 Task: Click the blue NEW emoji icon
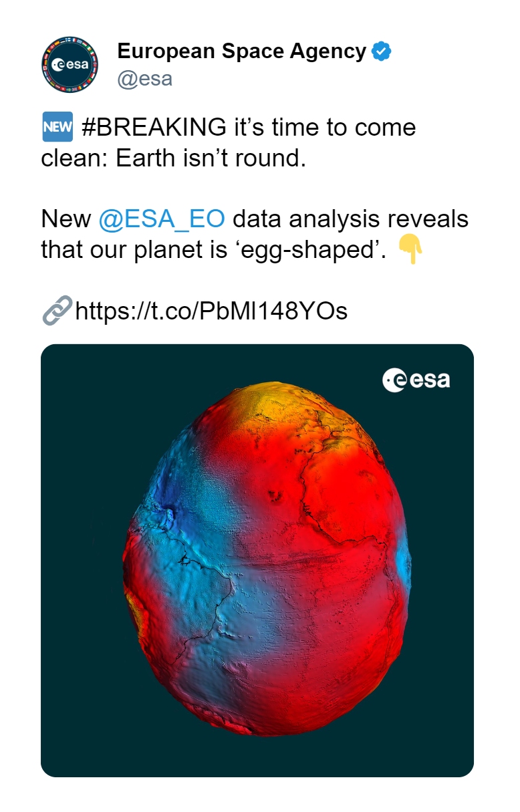57,128
